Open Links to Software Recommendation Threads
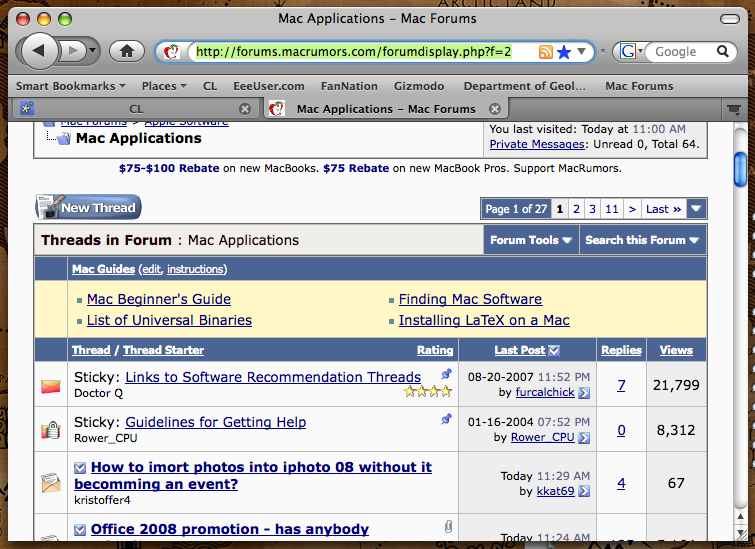 (x=273, y=377)
